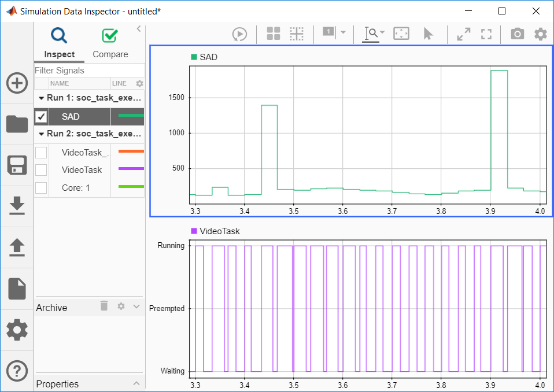The image size is (554, 392).
Task: Open Archive settings gear icon
Action: click(x=121, y=306)
